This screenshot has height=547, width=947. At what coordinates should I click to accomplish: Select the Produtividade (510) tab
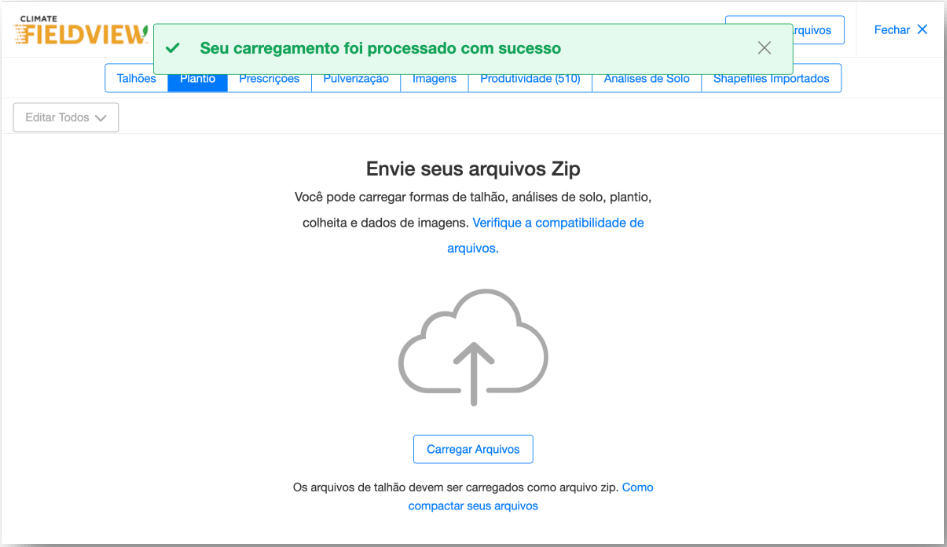point(530,79)
